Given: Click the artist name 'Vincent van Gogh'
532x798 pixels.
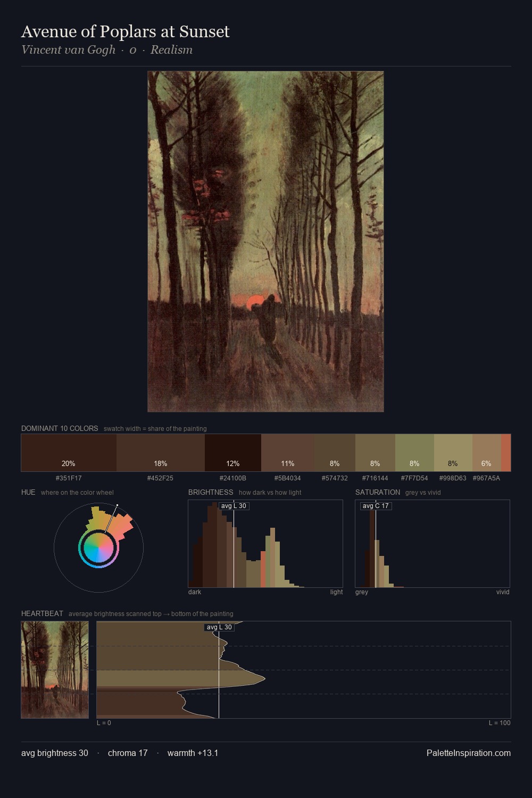Looking at the screenshot, I should tap(68, 49).
